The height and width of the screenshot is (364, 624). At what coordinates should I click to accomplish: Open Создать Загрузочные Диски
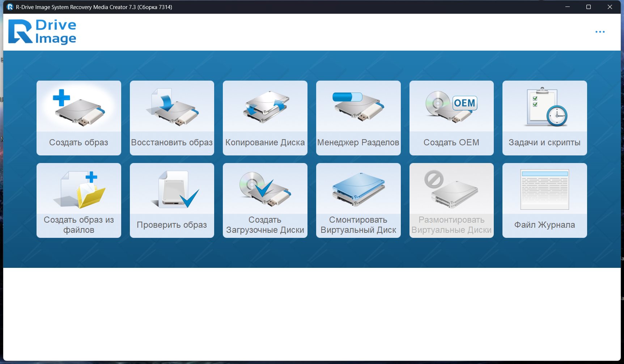click(265, 200)
